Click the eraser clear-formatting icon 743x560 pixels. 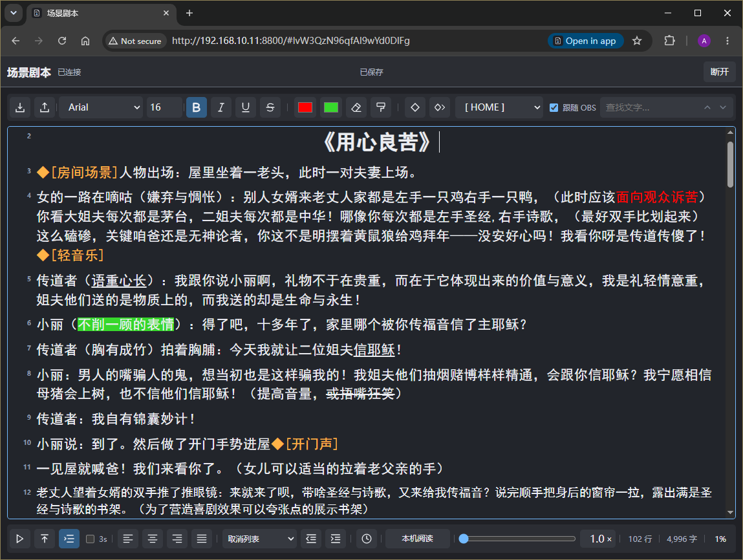pyautogui.click(x=356, y=107)
